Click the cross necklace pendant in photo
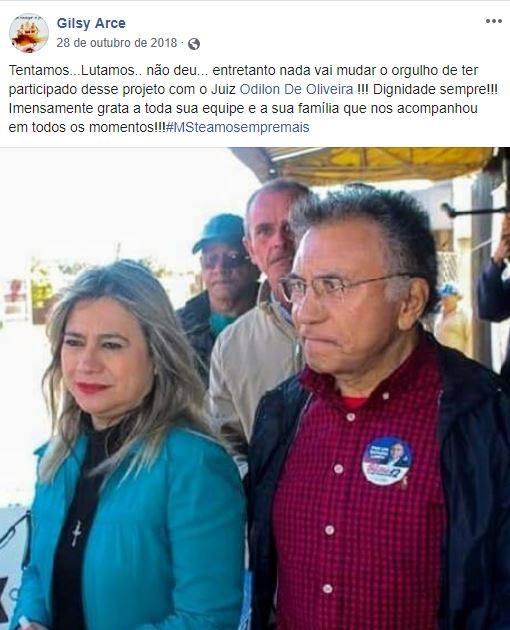The width and height of the screenshot is (510, 630). (x=76, y=534)
